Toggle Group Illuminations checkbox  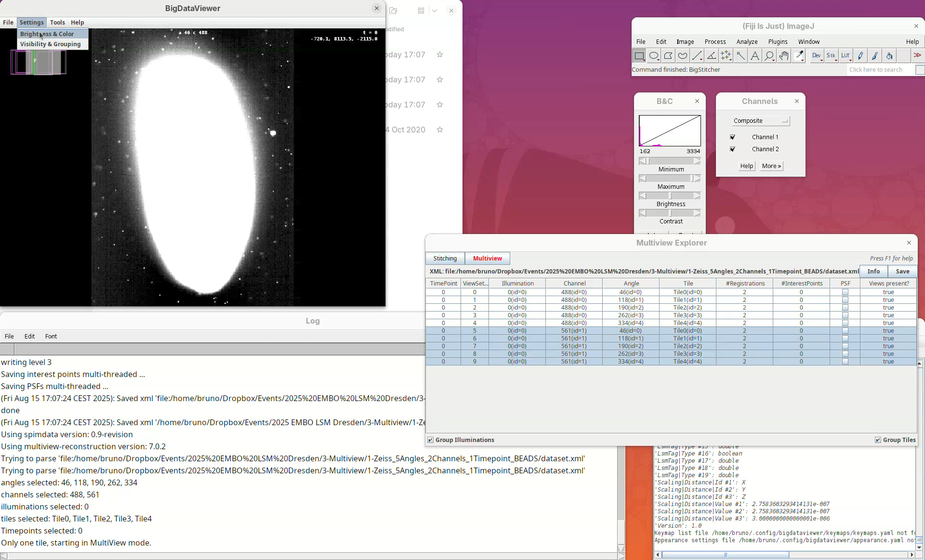(431, 440)
